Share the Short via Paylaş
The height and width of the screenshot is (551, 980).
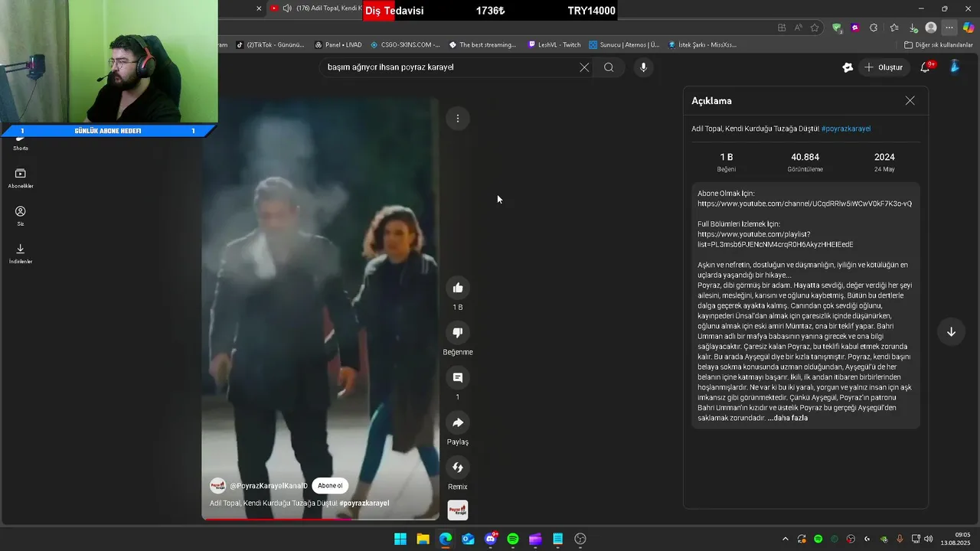458,422
